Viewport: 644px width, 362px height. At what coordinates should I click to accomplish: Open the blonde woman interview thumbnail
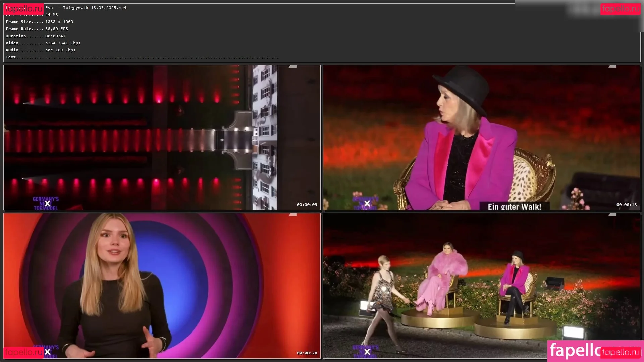[x=162, y=286]
